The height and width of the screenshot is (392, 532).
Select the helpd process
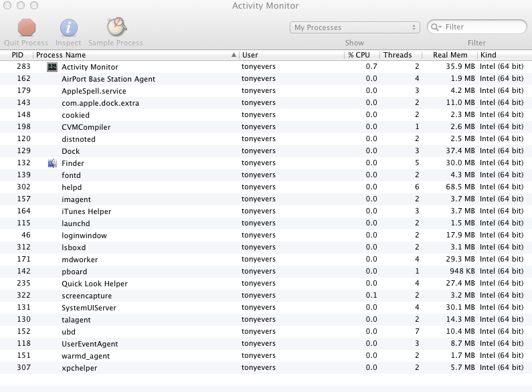coord(266,187)
